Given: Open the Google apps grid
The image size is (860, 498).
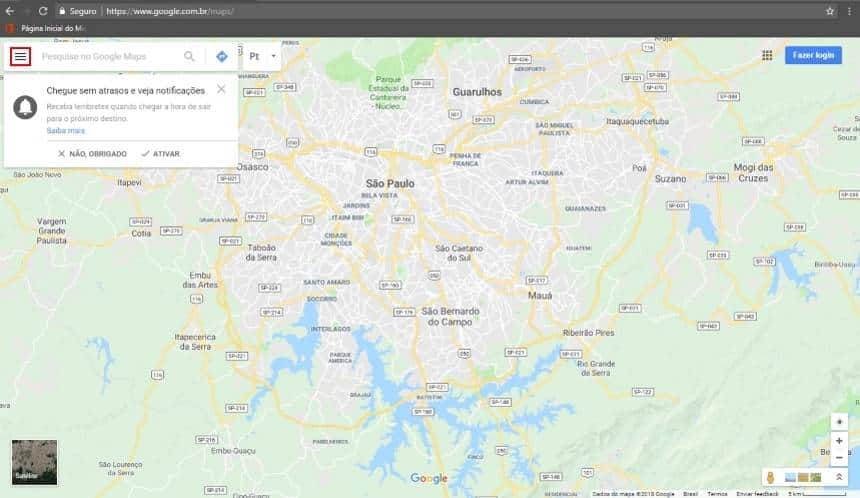Looking at the screenshot, I should [767, 55].
